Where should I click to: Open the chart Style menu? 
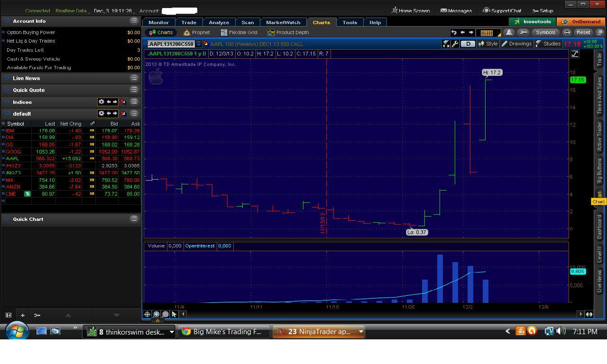(x=488, y=44)
